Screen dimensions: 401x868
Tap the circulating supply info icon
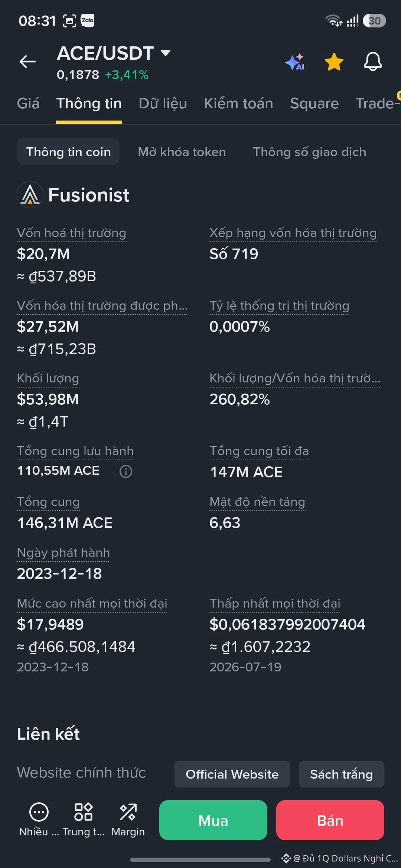pos(126,471)
